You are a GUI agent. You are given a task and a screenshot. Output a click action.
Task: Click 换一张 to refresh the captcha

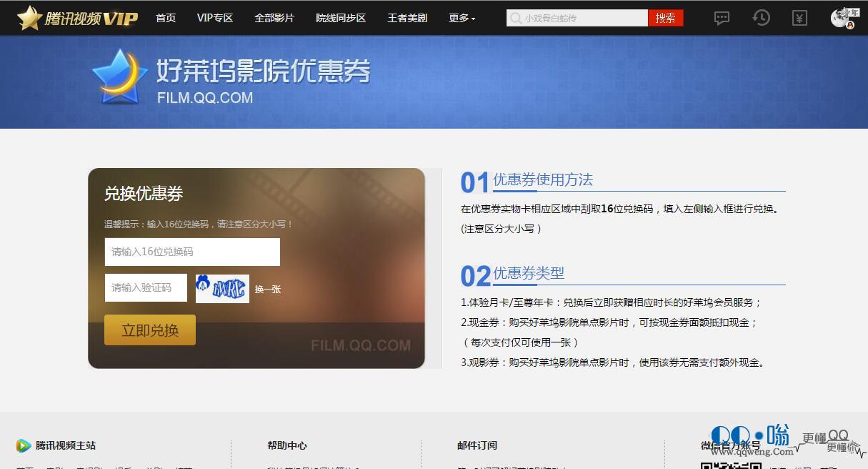(x=268, y=290)
